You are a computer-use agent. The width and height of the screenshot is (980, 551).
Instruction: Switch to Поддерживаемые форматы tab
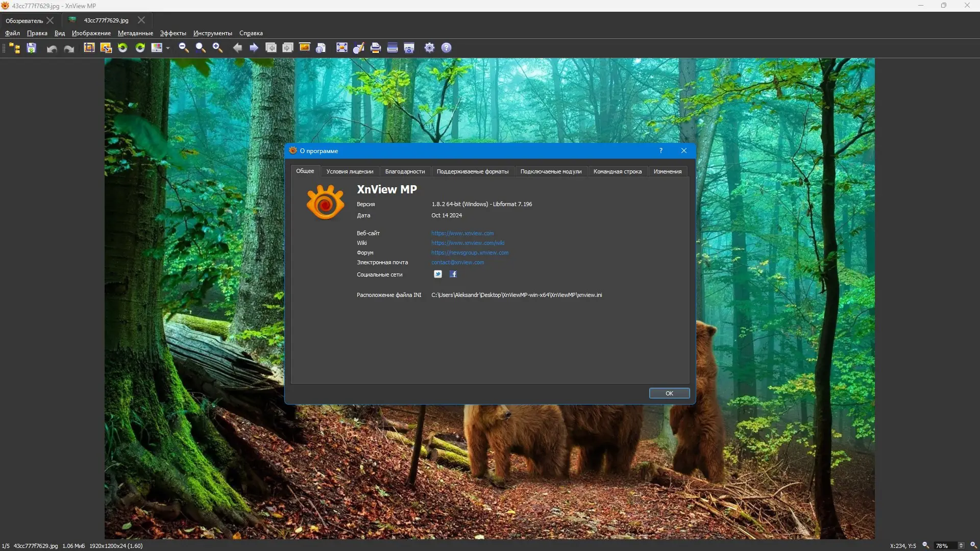[472, 171]
